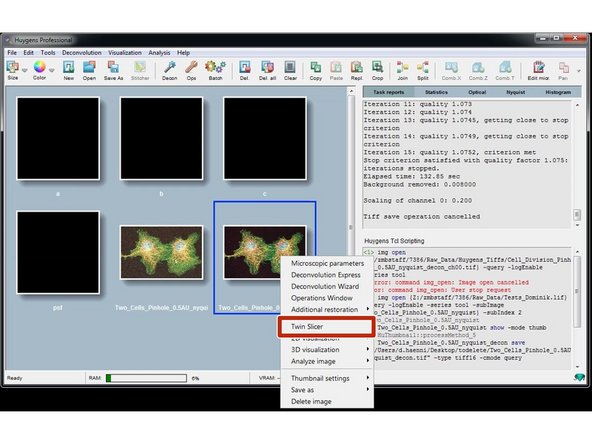Switch to the Nyquist tab
Screen dimensions: 592x444
[515, 92]
